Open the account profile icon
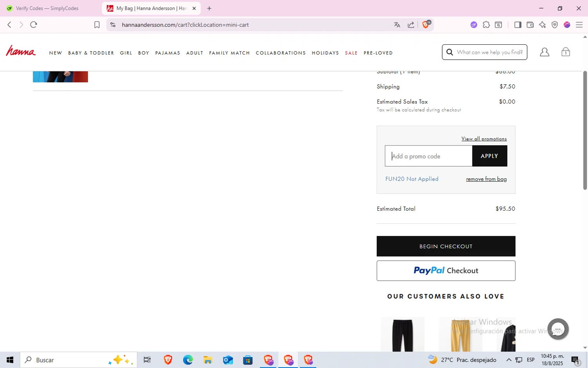The height and width of the screenshot is (368, 588). [x=544, y=52]
